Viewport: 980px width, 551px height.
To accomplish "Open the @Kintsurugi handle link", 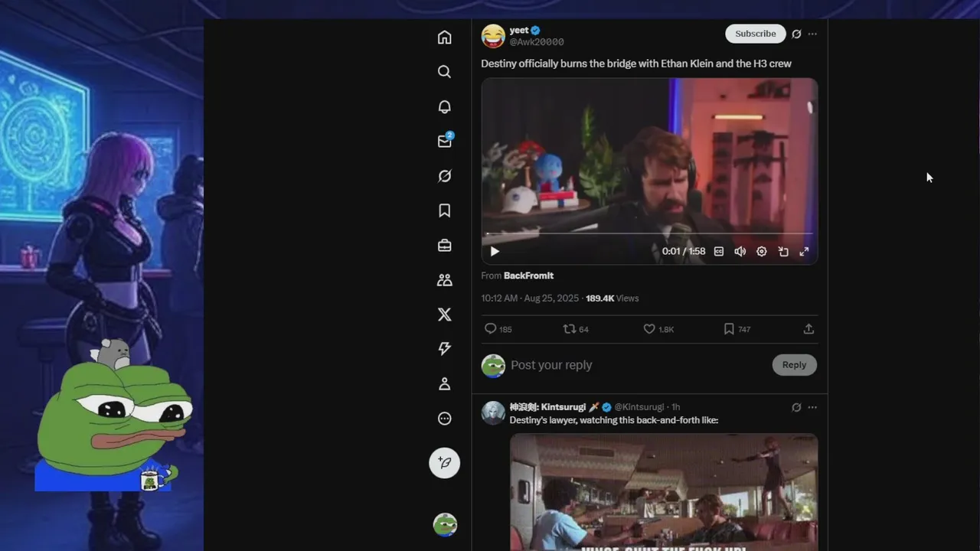I will point(639,407).
